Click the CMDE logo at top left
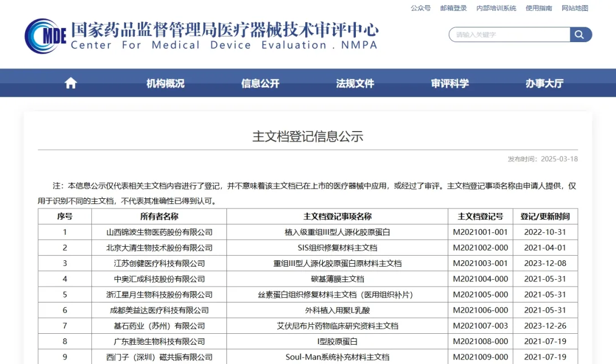This screenshot has width=616, height=364. (x=46, y=35)
